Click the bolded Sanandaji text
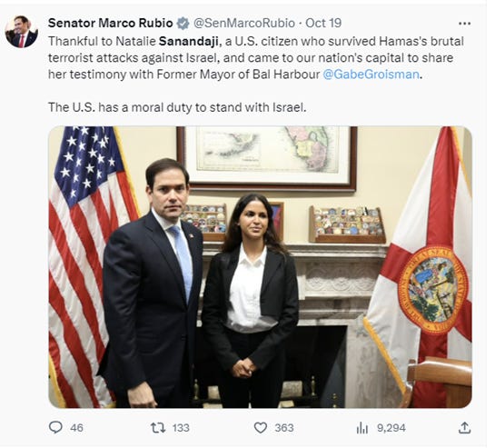 tap(189, 42)
